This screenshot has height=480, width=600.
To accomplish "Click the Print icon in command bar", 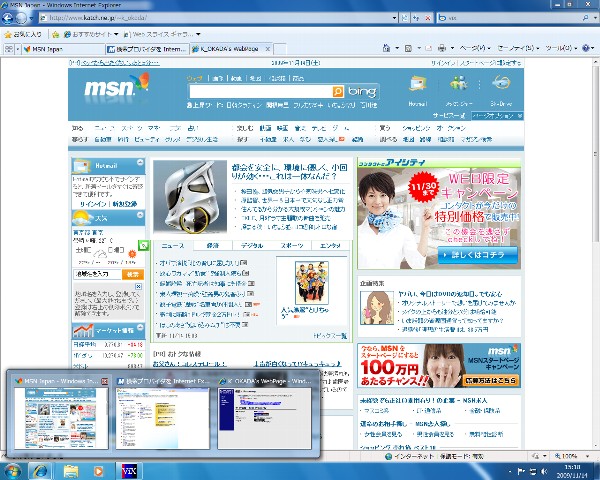I will 442,48.
